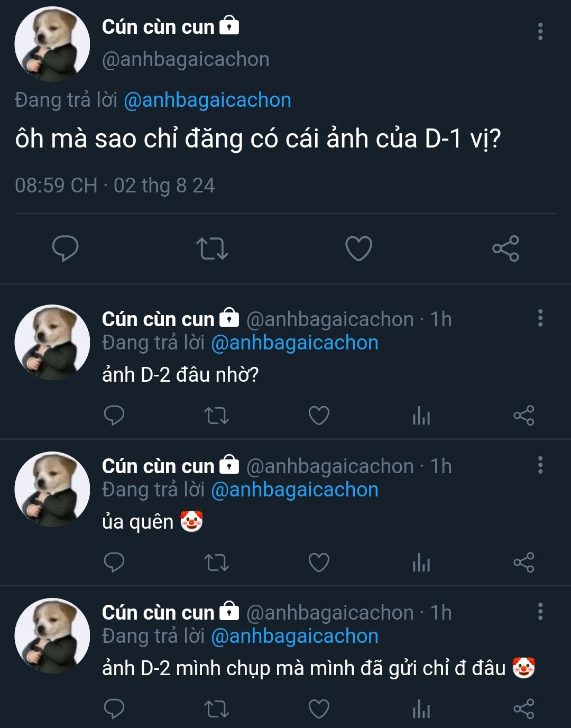Open more options on 'ủa quên' tweet

click(540, 465)
